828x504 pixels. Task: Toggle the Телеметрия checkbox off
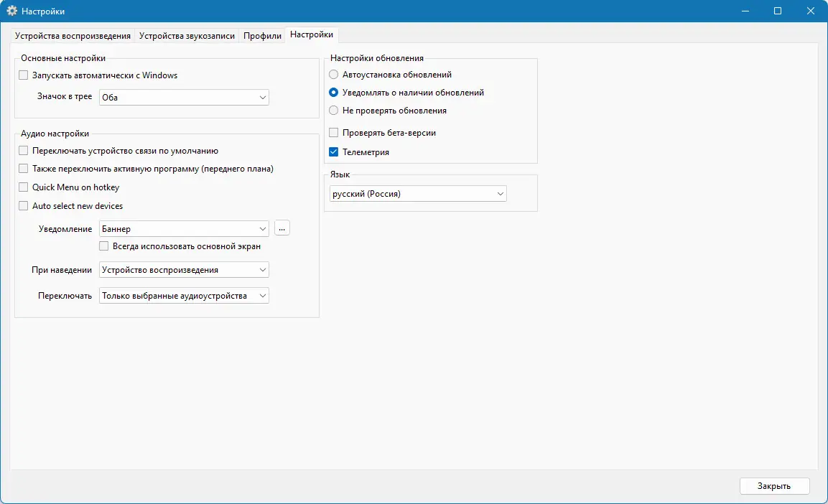[334, 152]
